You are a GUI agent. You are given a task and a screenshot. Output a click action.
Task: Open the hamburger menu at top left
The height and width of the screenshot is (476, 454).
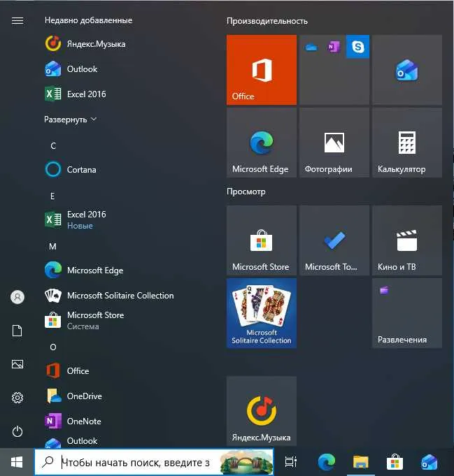(x=17, y=20)
